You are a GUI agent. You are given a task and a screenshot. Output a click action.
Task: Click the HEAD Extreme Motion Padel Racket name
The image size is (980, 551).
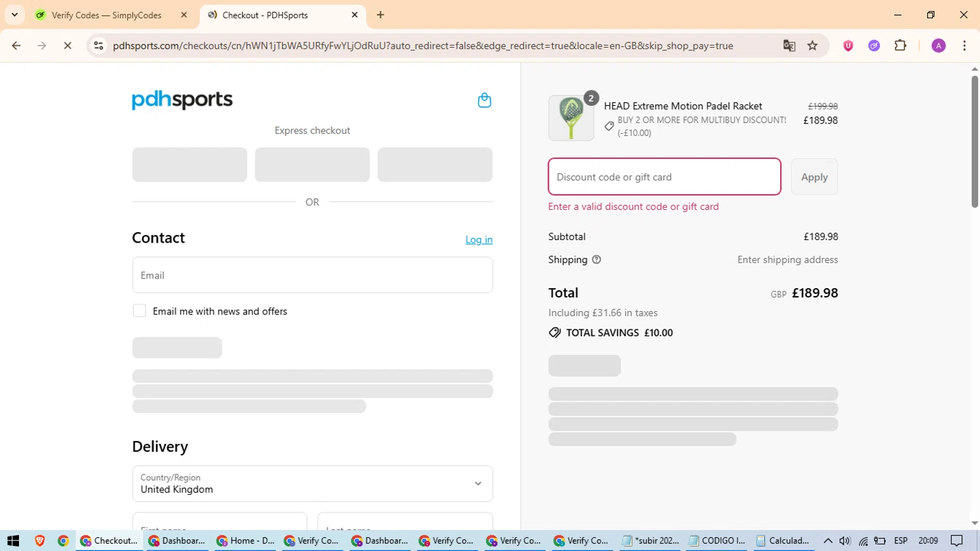683,106
